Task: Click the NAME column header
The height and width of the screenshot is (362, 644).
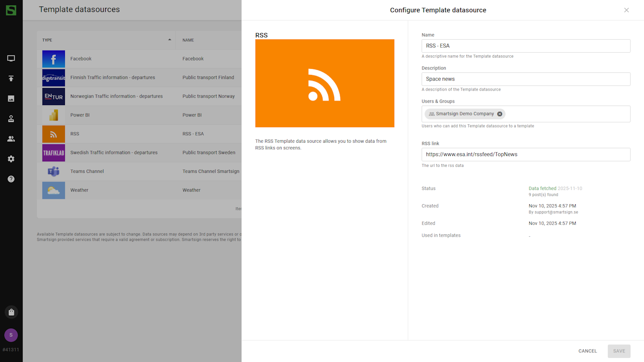Action: point(188,40)
